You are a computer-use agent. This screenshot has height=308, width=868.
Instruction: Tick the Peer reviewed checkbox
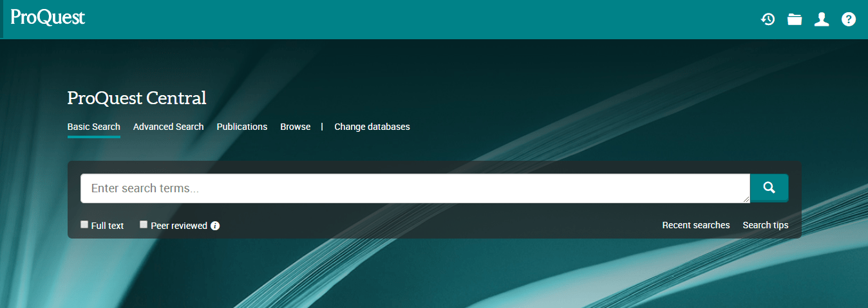click(x=144, y=224)
